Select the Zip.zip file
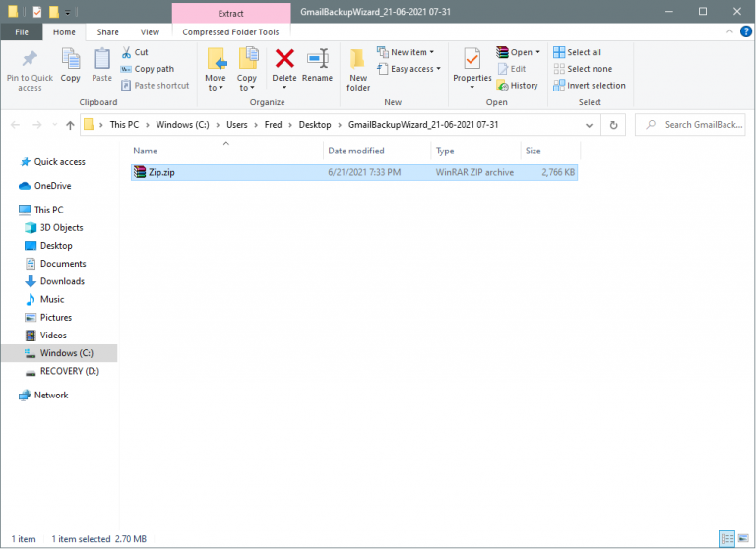The image size is (756, 549). (x=354, y=172)
